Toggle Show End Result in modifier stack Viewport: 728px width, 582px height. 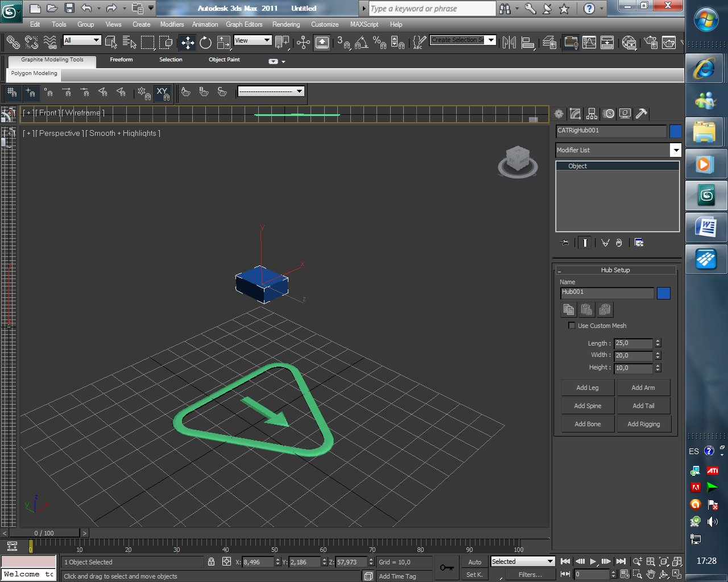(585, 243)
